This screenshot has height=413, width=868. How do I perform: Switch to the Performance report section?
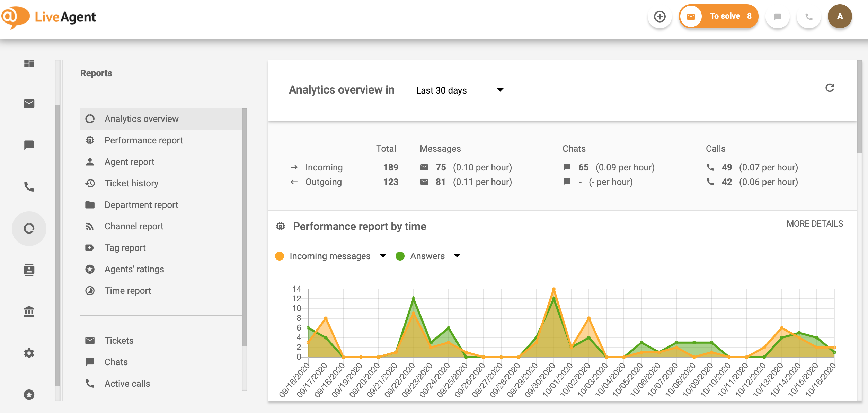[x=143, y=140]
